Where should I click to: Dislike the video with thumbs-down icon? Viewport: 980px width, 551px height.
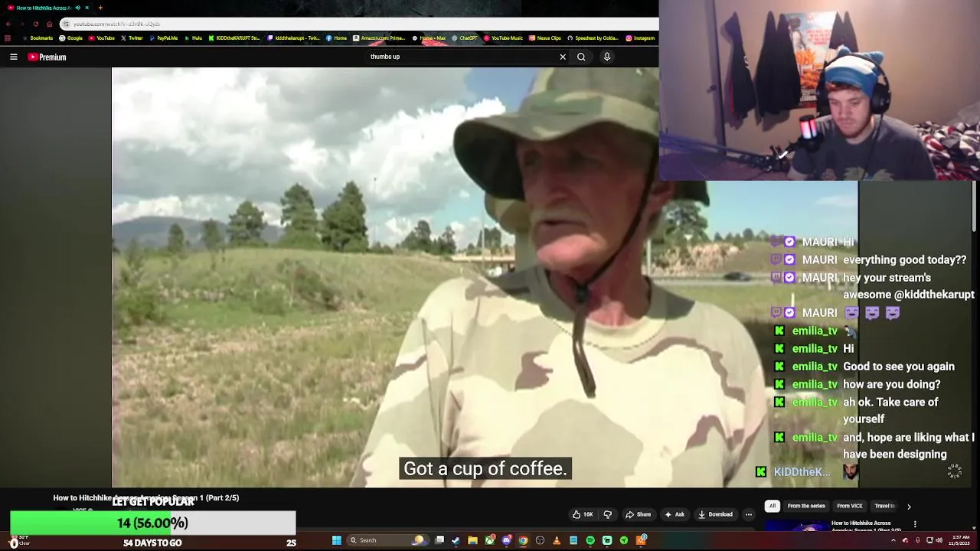click(608, 514)
